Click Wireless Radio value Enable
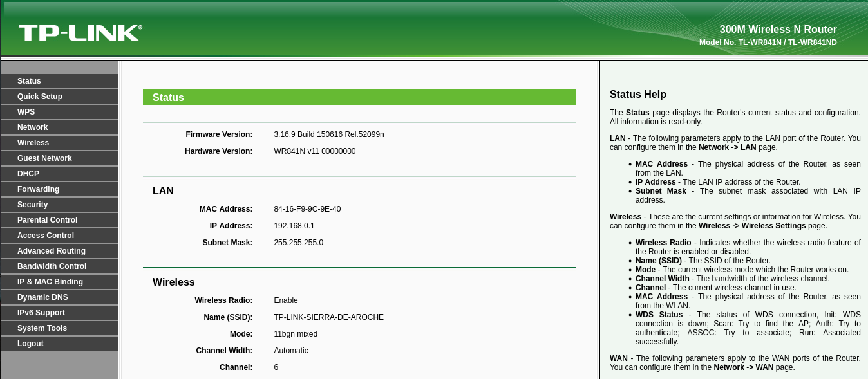 coord(286,300)
